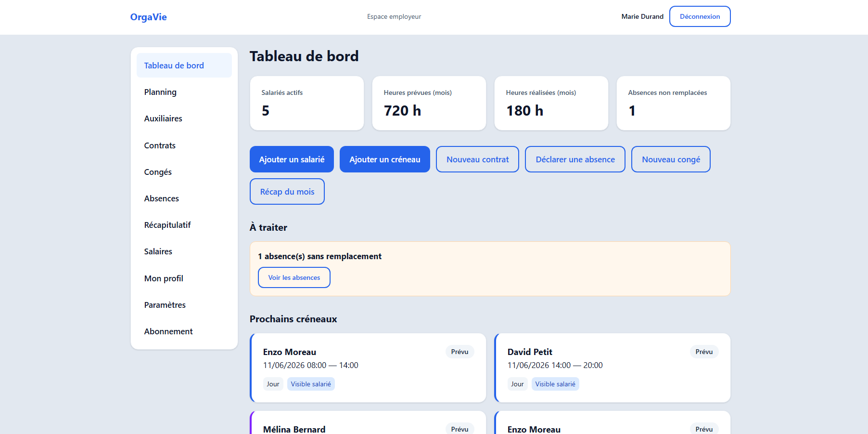This screenshot has width=868, height=434.
Task: Create a Nouveau contrat
Action: (477, 159)
